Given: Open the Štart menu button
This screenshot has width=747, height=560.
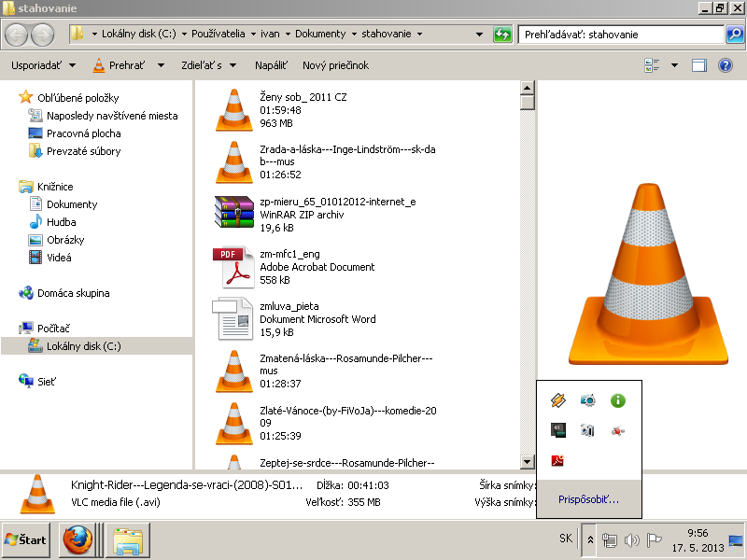Looking at the screenshot, I should [26, 540].
